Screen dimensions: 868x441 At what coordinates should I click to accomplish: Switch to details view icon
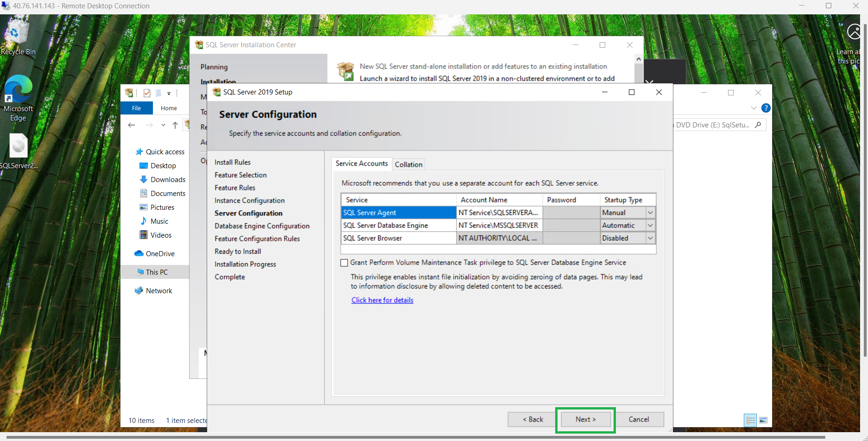pyautogui.click(x=750, y=420)
